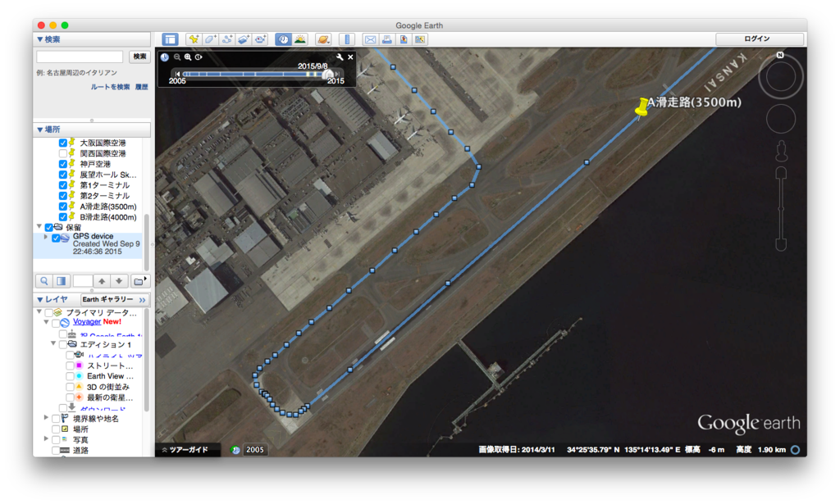This screenshot has width=840, height=504.
Task: Collapse プライマリ データ tree node
Action: pyautogui.click(x=39, y=311)
